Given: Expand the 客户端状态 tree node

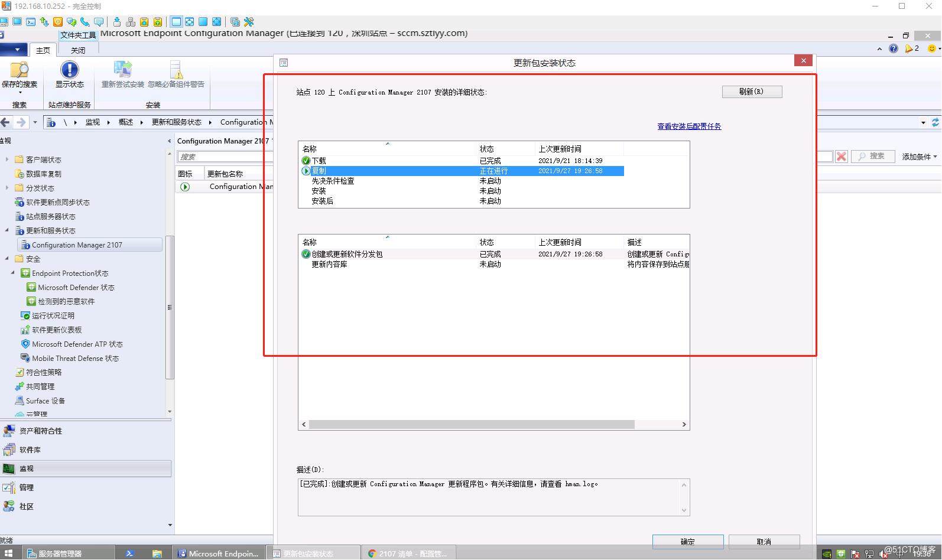Looking at the screenshot, I should [7, 159].
